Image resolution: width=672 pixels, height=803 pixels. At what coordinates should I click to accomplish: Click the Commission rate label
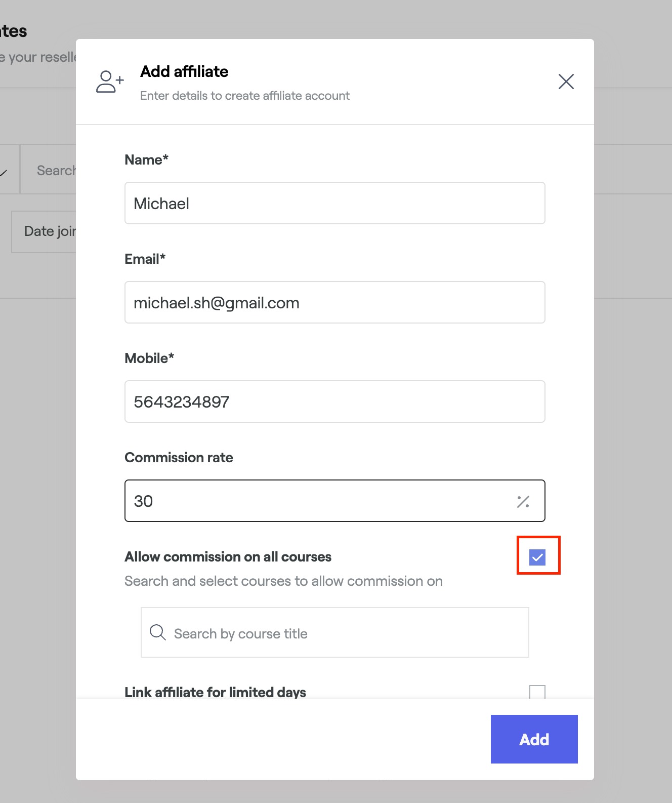tap(179, 458)
